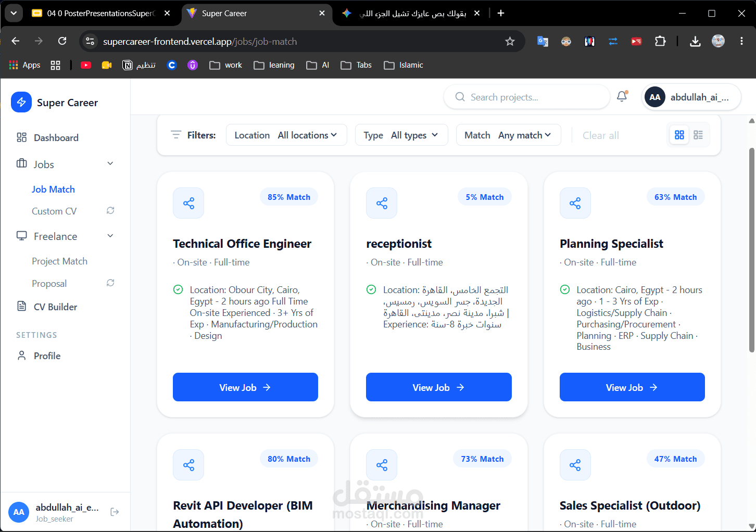Share the Planning Specialist job card

click(x=575, y=203)
